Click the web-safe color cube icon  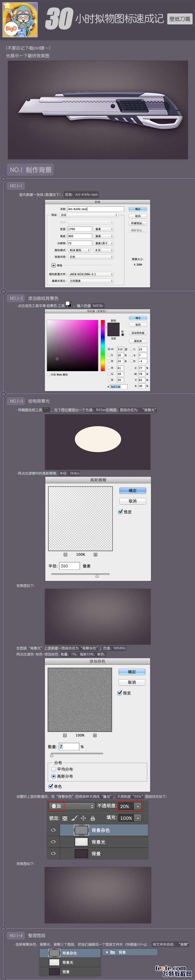(x=123, y=331)
